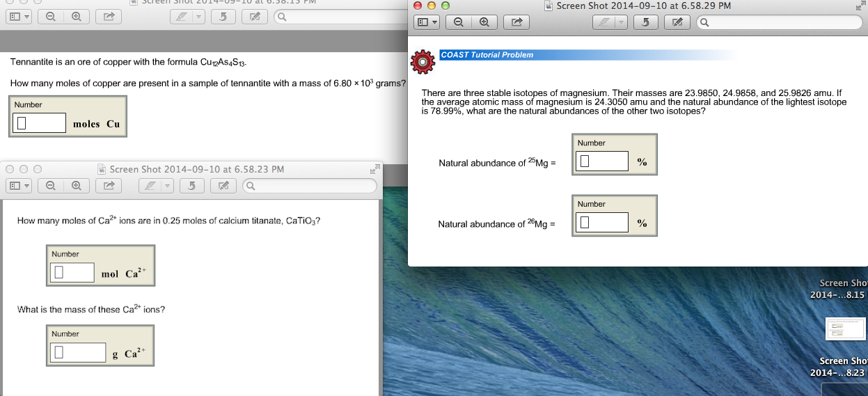Open sidebar view dropdown in the 6.58.23 PM window

19,186
